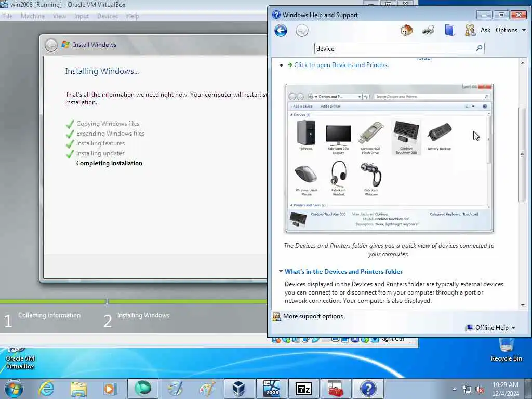The height and width of the screenshot is (399, 532).
Task: Open the Options dropdown in Help
Action: click(511, 30)
